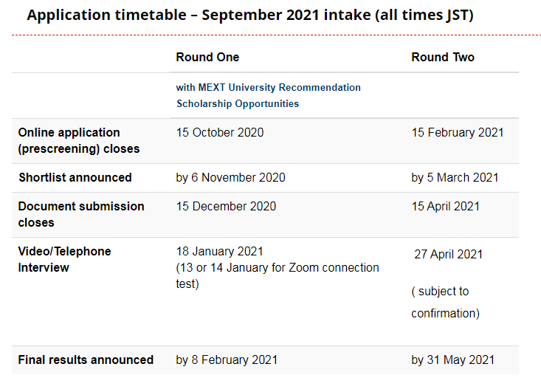Screen dimensions: 541x392
Task: Click the Document submission closes label
Action: 81,214
